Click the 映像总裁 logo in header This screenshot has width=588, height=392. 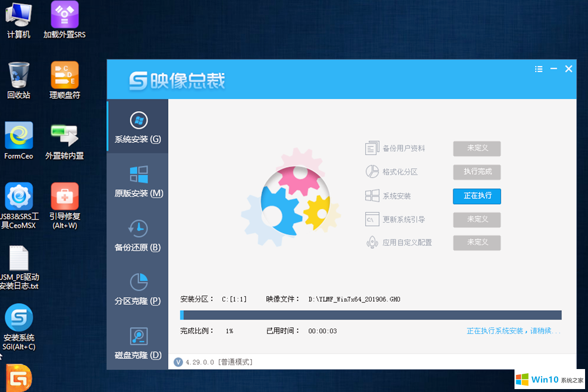[177, 81]
